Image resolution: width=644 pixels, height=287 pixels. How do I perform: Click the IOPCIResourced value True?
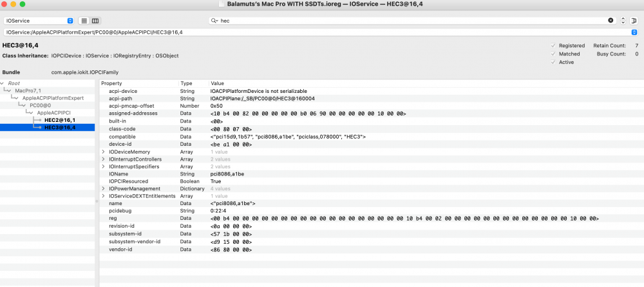[216, 181]
